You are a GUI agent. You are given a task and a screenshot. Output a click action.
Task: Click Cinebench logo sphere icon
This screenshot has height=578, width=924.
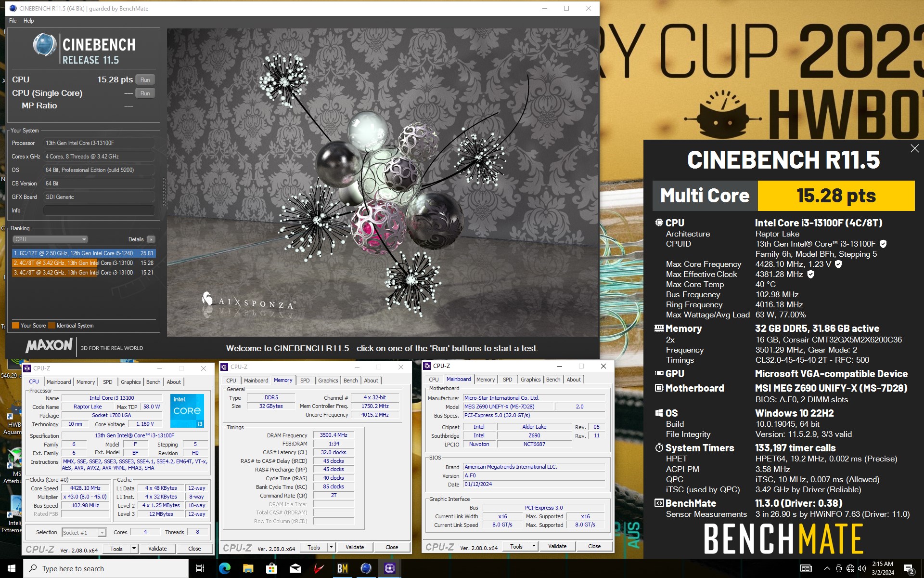pyautogui.click(x=45, y=45)
